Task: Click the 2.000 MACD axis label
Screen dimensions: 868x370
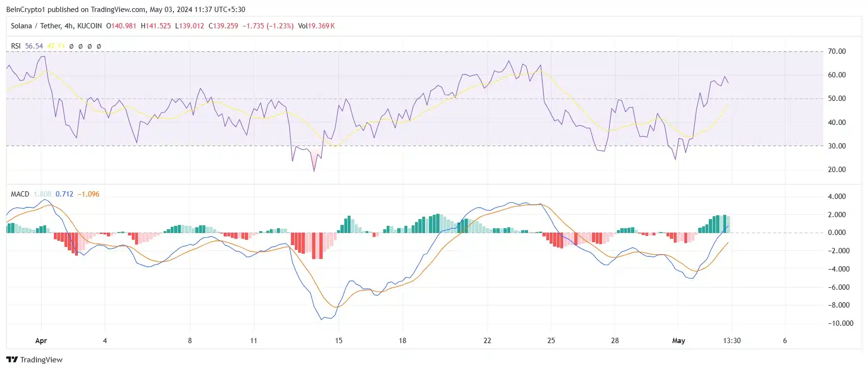Action: 837,215
